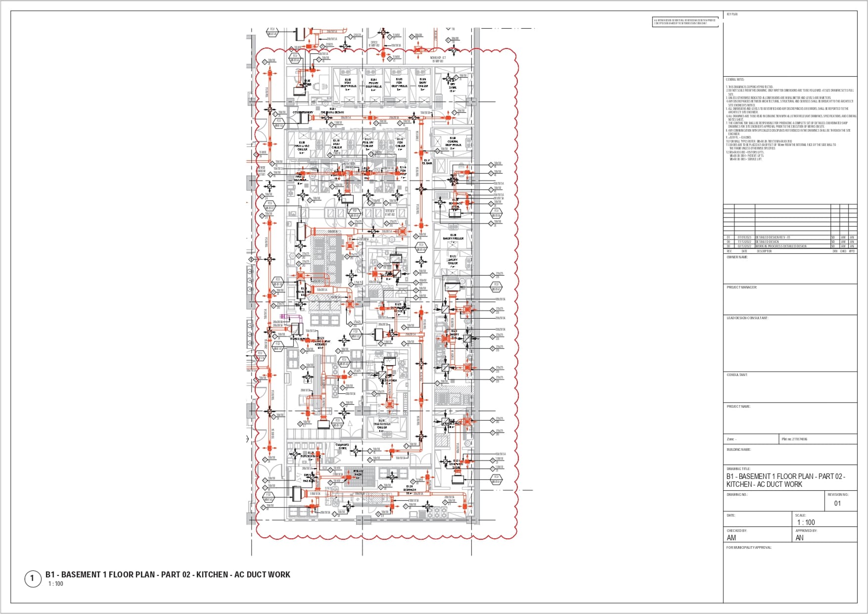The width and height of the screenshot is (868, 614).
Task: Select revision number 01 field
Action: click(x=837, y=503)
